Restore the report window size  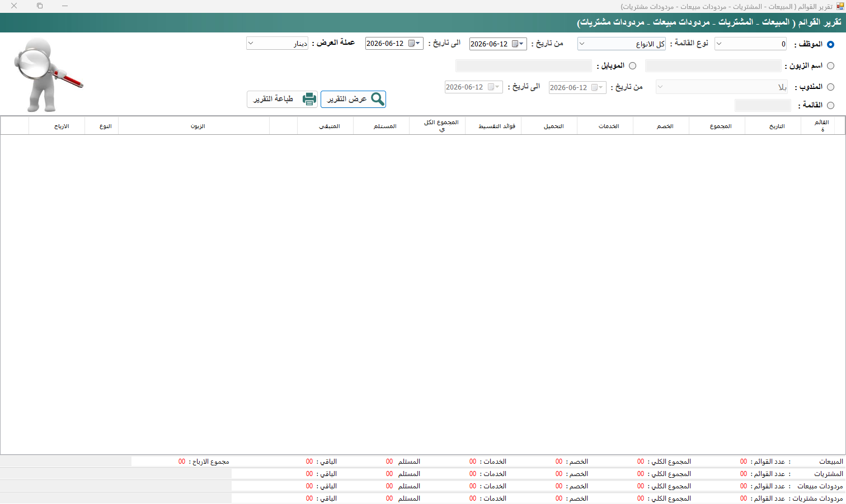[x=40, y=6]
